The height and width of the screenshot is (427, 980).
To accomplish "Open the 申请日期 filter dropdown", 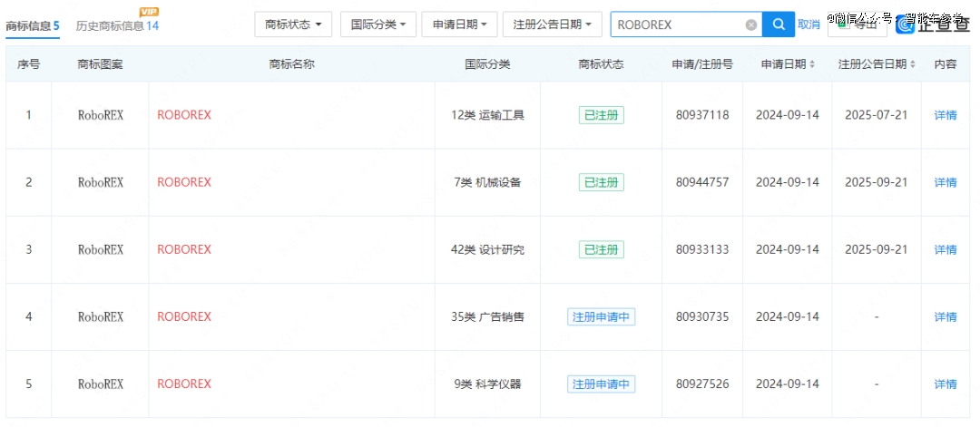I will coord(459,24).
